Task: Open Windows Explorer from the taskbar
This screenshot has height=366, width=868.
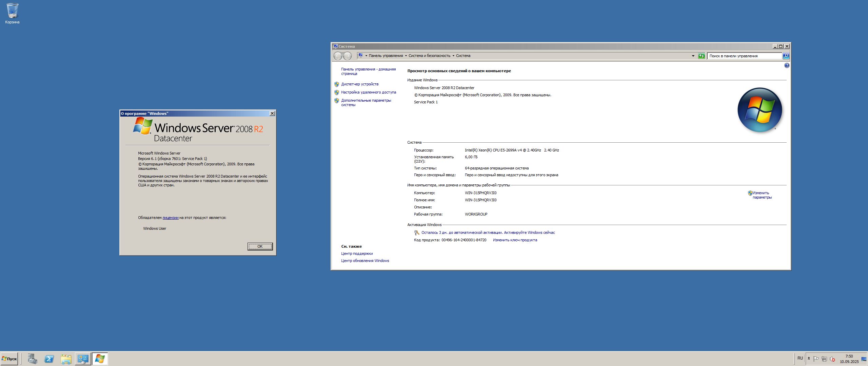Action: point(66,359)
